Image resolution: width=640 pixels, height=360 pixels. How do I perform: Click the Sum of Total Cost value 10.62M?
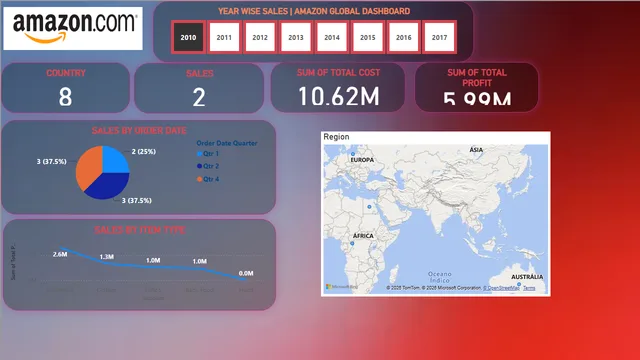[339, 97]
